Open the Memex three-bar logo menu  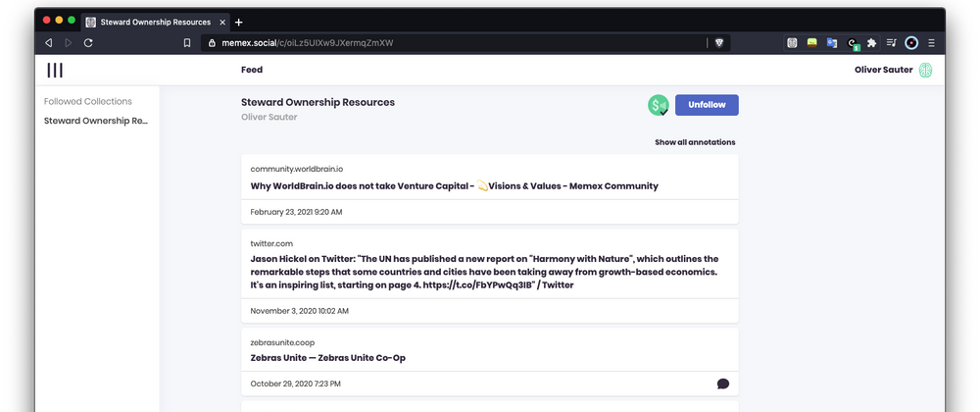(55, 70)
